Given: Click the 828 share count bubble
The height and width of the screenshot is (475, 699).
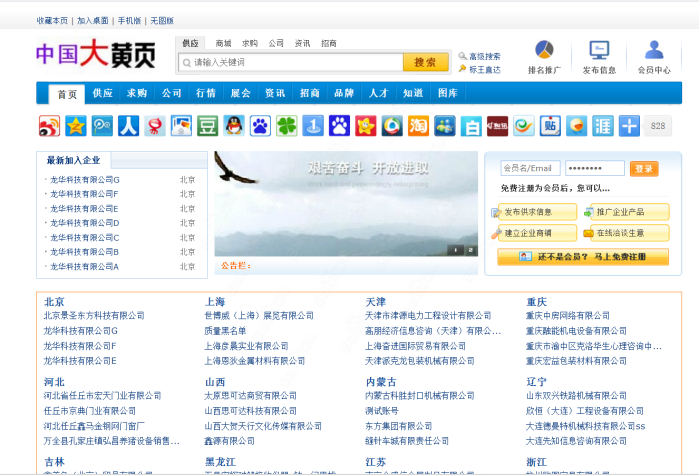Looking at the screenshot, I should [658, 126].
